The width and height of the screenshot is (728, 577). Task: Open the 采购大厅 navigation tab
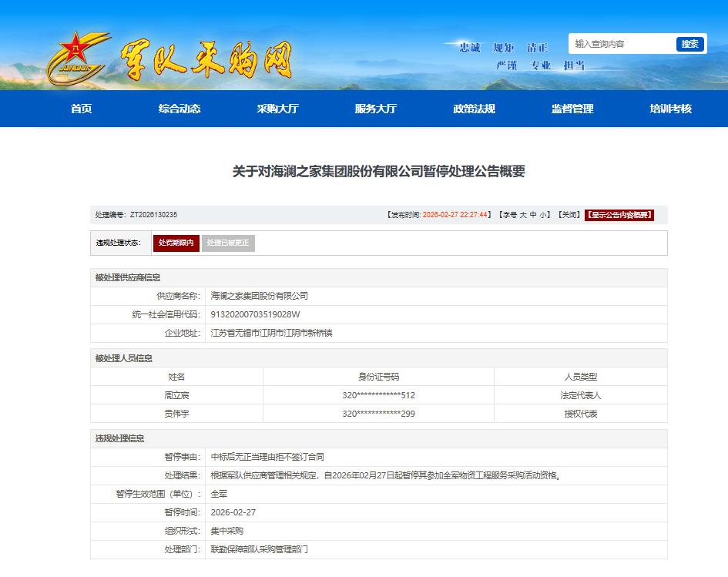point(277,109)
